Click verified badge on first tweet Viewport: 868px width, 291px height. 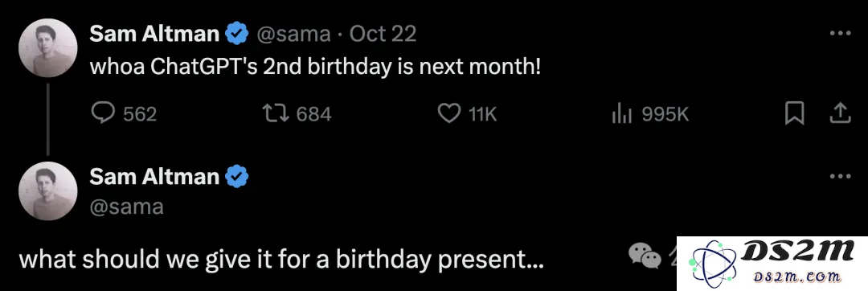coord(236,34)
